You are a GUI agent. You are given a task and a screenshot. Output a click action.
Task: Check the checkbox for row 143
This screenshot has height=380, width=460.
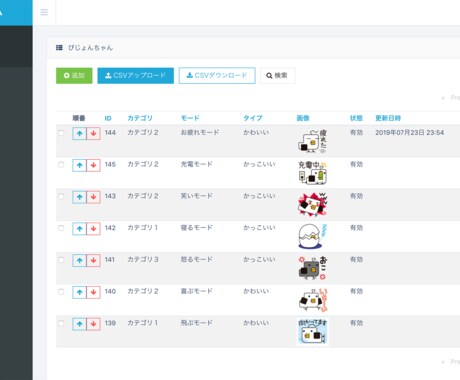click(61, 196)
